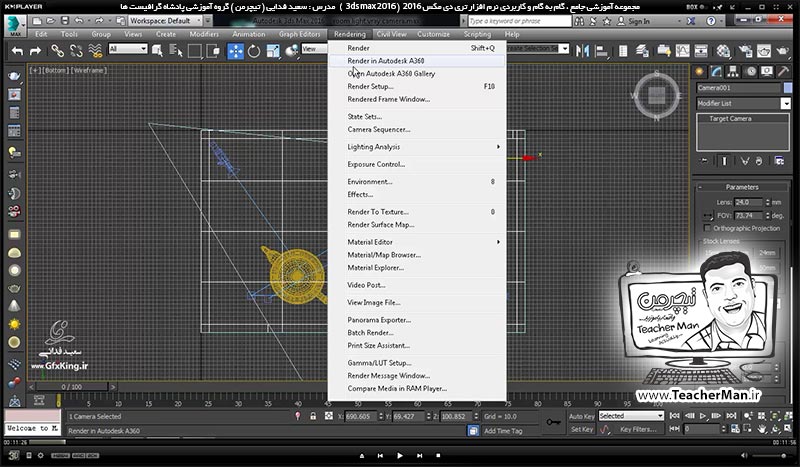Activate the Select and Link tool

pos(57,51)
